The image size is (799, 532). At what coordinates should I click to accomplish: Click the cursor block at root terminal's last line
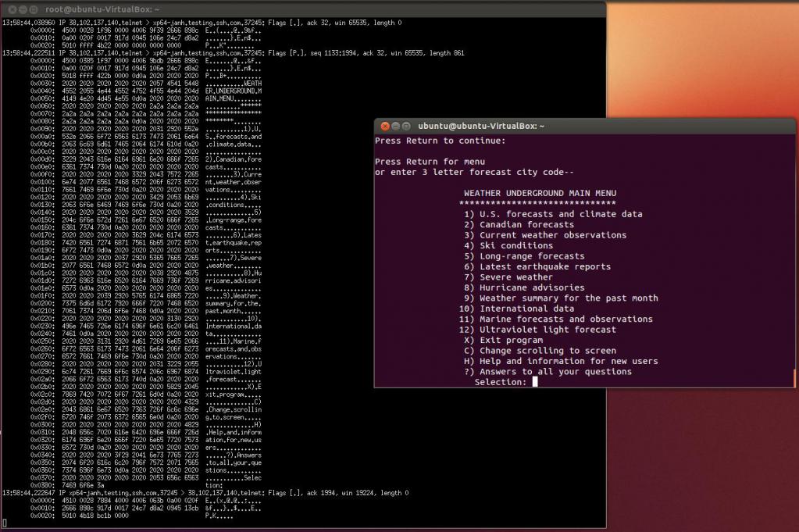(x=5, y=523)
